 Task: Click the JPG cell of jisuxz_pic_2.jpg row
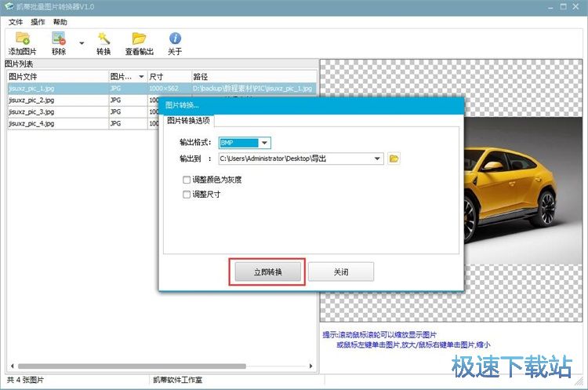point(128,100)
